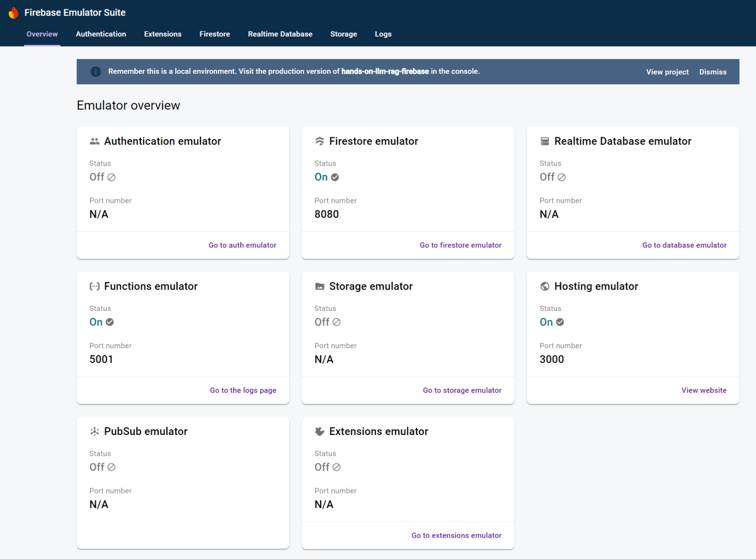
Task: Click View website link
Action: tap(704, 390)
